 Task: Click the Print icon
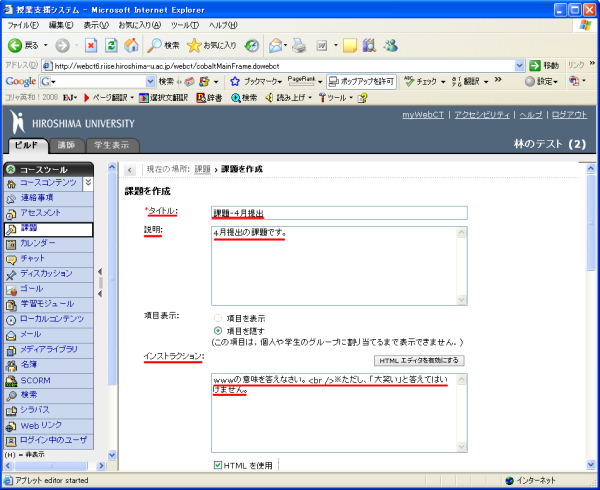pos(299,46)
